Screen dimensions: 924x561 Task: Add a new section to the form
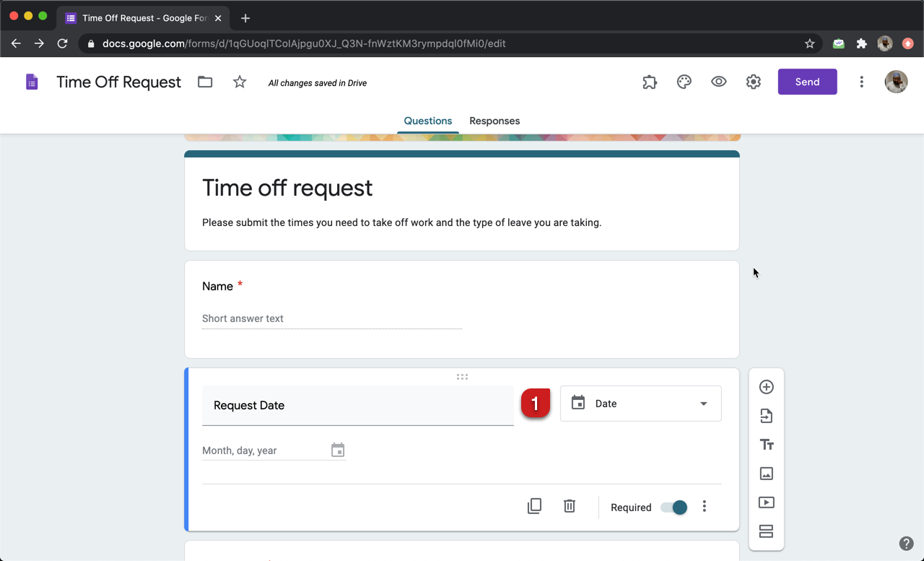coord(766,531)
